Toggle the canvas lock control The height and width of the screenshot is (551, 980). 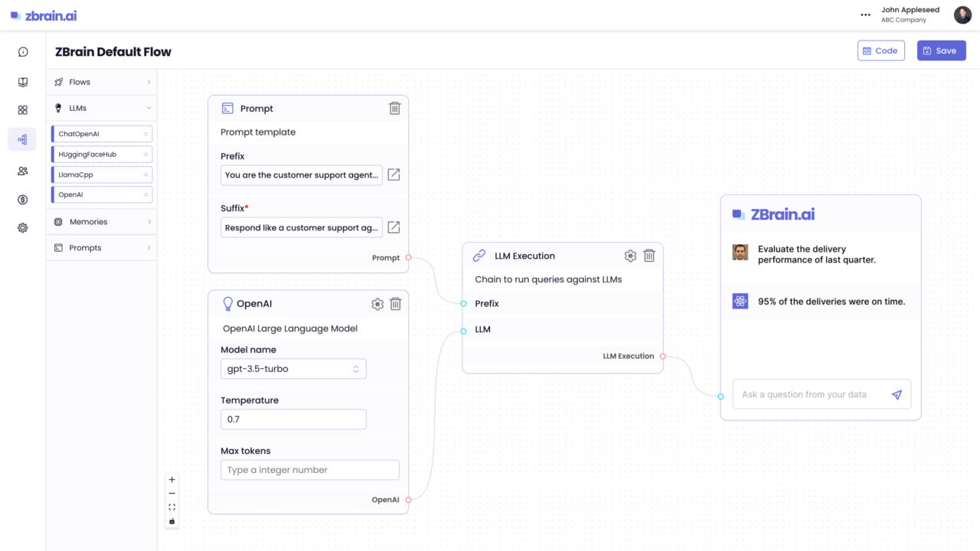[171, 520]
